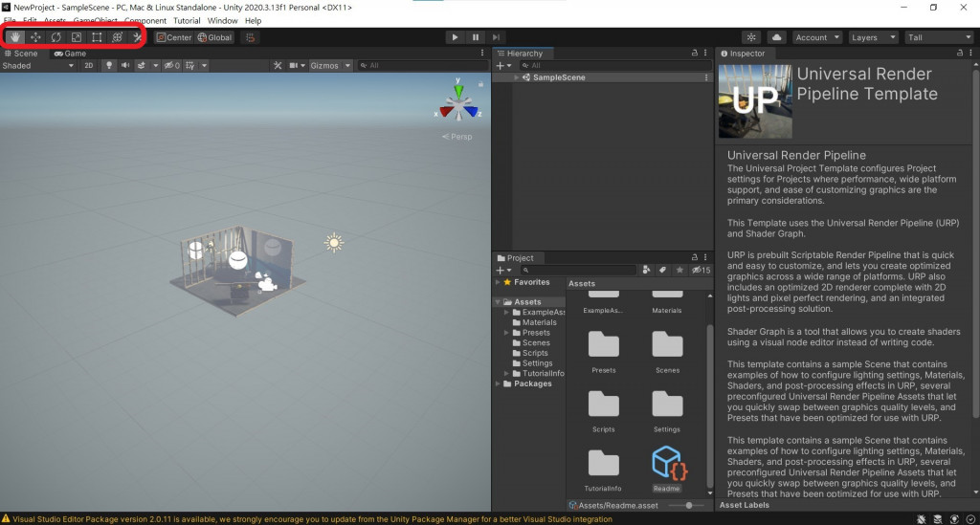
Task: Open Project plus create dropdown
Action: pos(503,271)
